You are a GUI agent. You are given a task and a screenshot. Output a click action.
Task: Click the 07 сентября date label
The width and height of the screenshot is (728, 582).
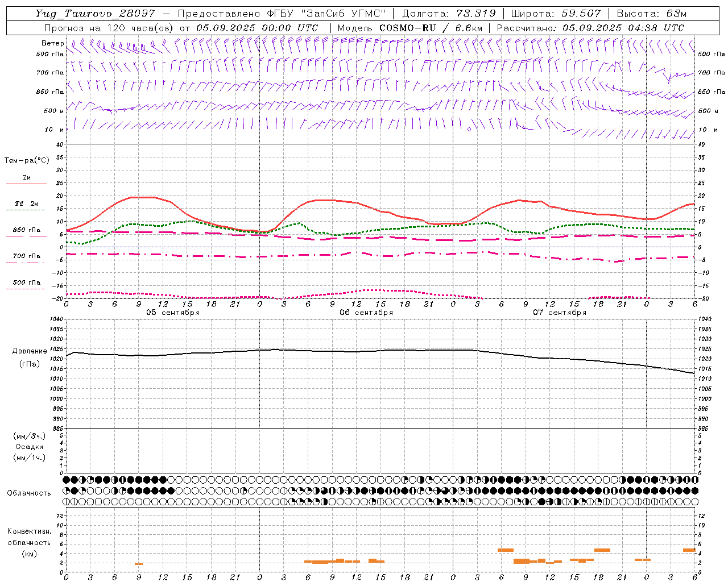click(x=560, y=313)
